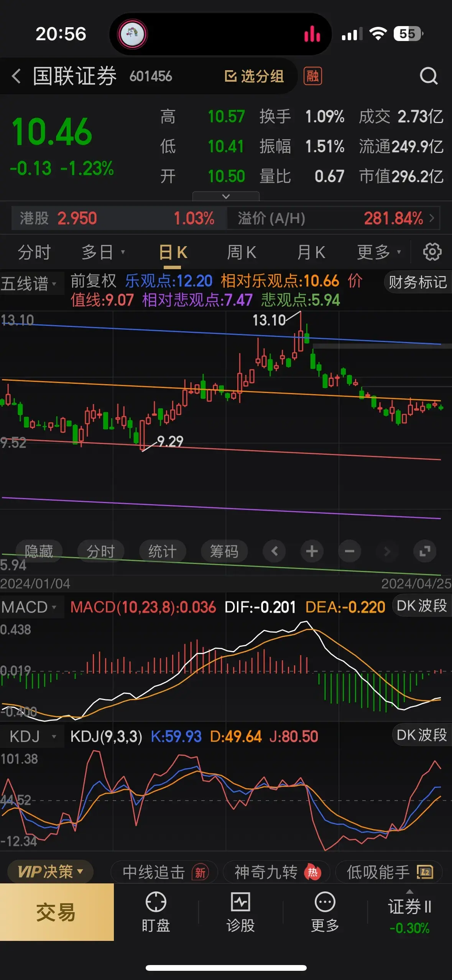Tap the KDJ(9,3,3) parameter text
The height and width of the screenshot is (980, 452).
pyautogui.click(x=106, y=737)
